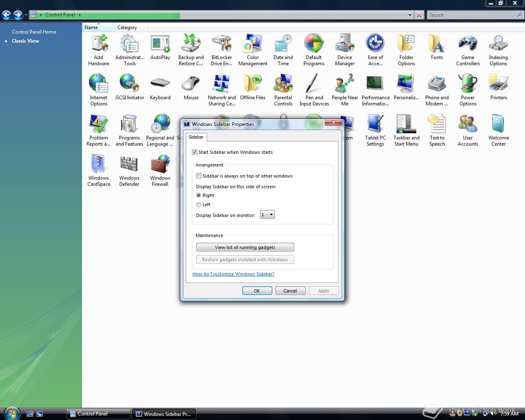
Task: Open User Accounts
Action: (468, 130)
